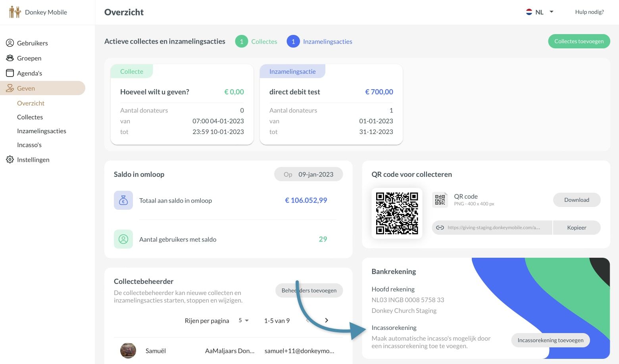Open Groepen via its people icon

click(10, 58)
